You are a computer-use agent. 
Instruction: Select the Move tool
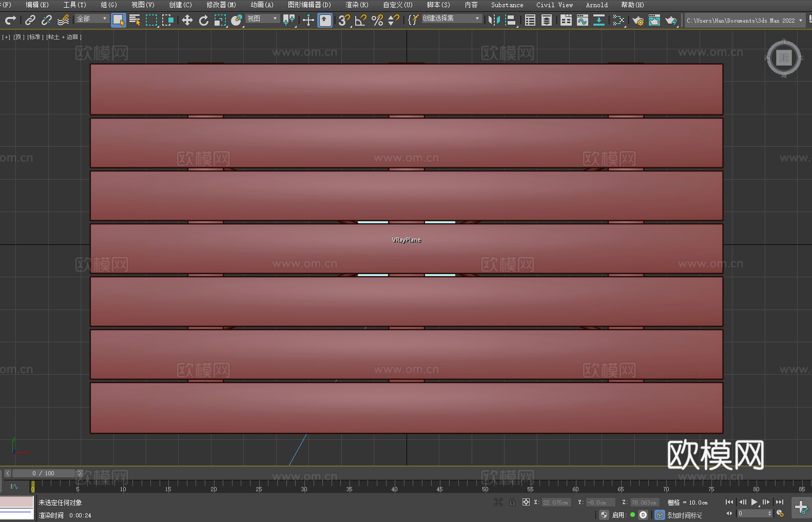click(x=187, y=20)
